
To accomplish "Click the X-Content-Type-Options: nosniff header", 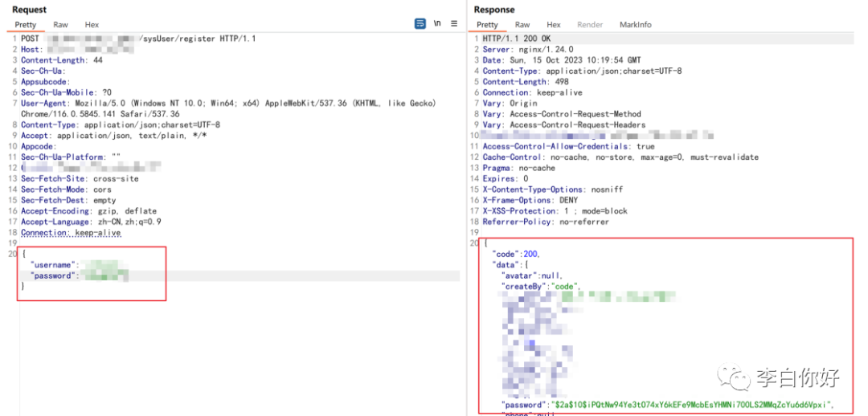I will 552,190.
